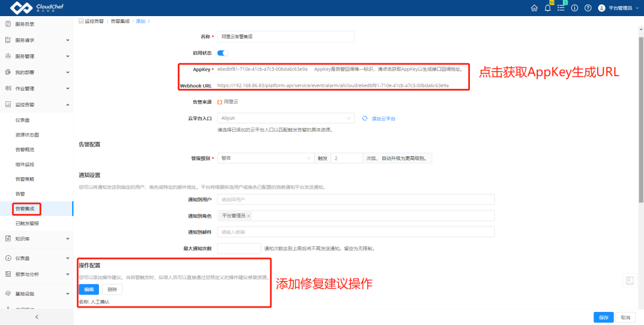Click the 通知到角色 field
The image size is (644, 325).
[355, 216]
